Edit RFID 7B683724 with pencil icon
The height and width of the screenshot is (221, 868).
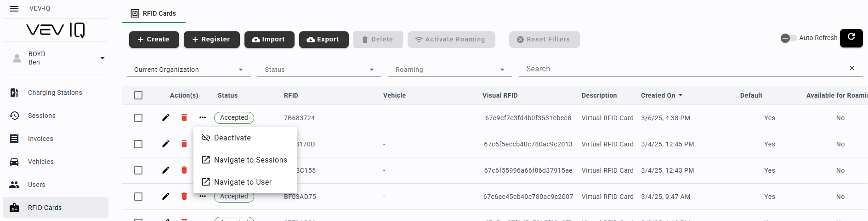click(166, 118)
